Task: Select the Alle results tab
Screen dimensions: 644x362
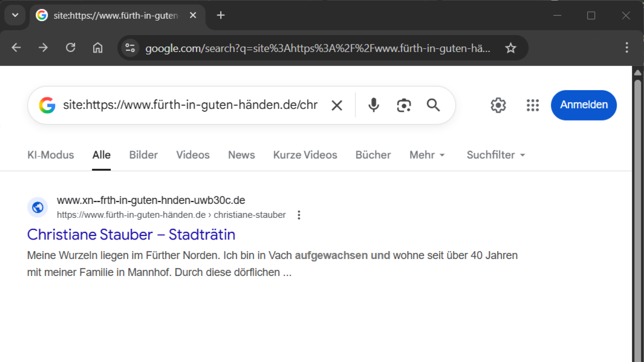Action: [x=102, y=155]
